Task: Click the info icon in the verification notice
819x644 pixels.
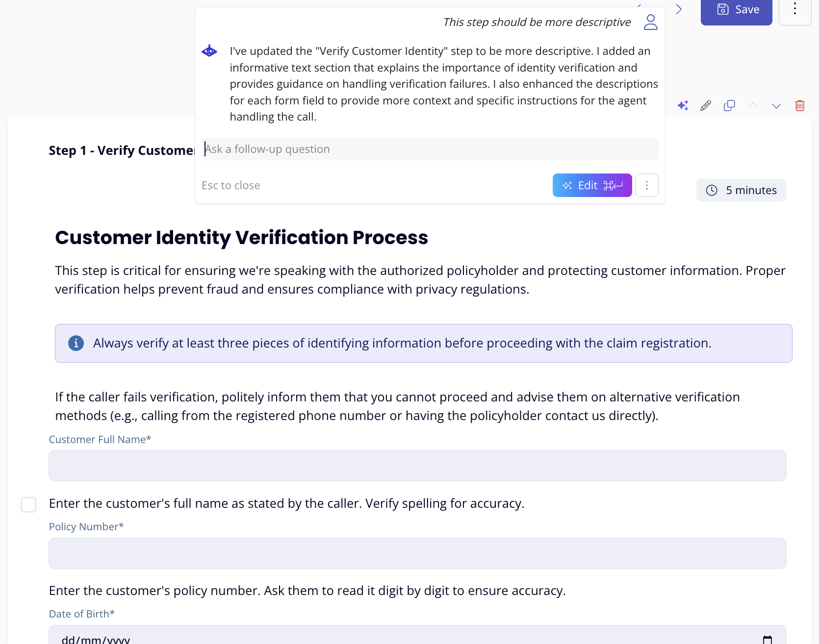Action: pos(76,343)
